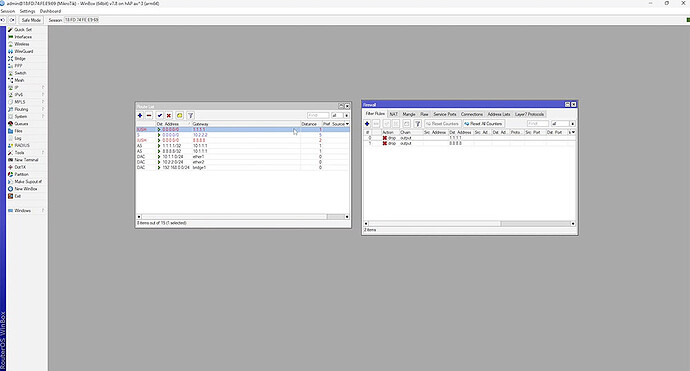Launch a New Terminal
690x371 pixels.
tap(26, 160)
